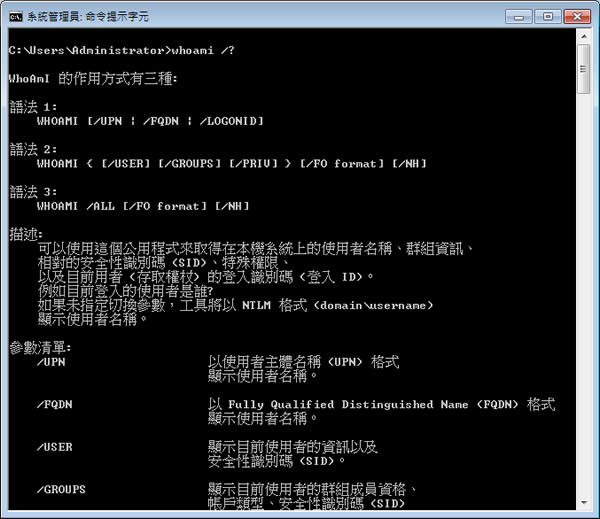The height and width of the screenshot is (519, 600).
Task: Click the 顯示目前使用者的群組成員資格 description line
Action: pyautogui.click(x=312, y=490)
